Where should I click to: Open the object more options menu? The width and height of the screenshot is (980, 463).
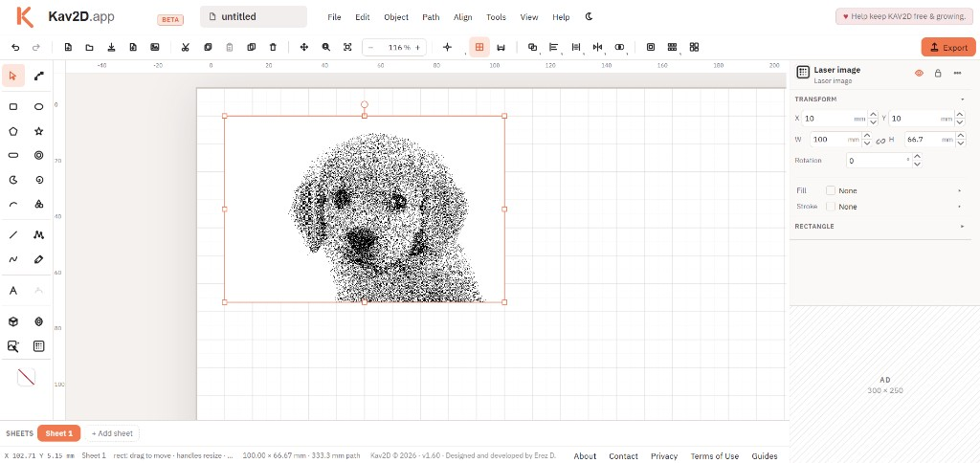coord(957,73)
